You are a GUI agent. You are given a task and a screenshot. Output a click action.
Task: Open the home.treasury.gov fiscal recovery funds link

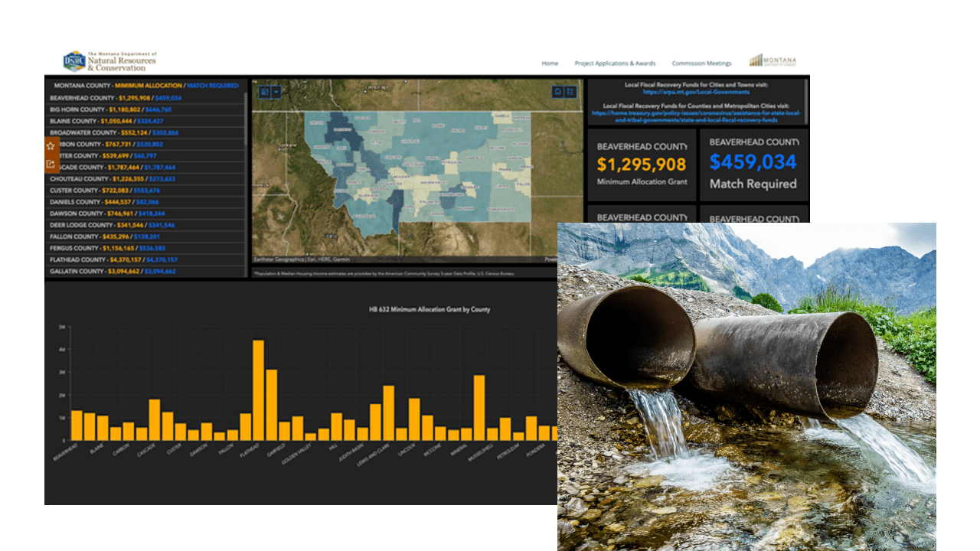[x=696, y=116]
